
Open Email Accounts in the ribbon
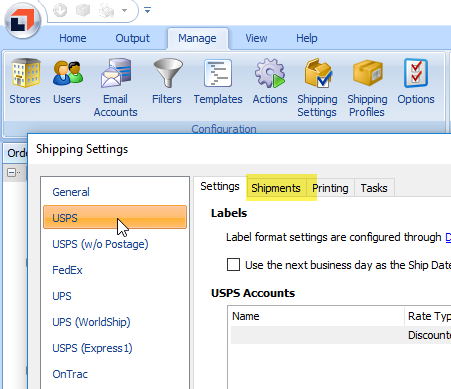pos(115,87)
